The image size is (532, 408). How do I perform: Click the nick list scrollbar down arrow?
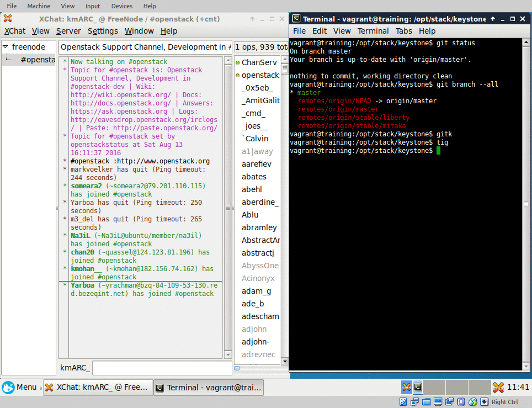285,361
